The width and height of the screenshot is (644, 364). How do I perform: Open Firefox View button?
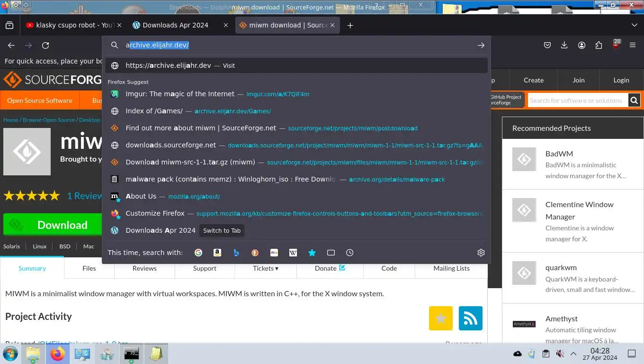pyautogui.click(x=9, y=25)
